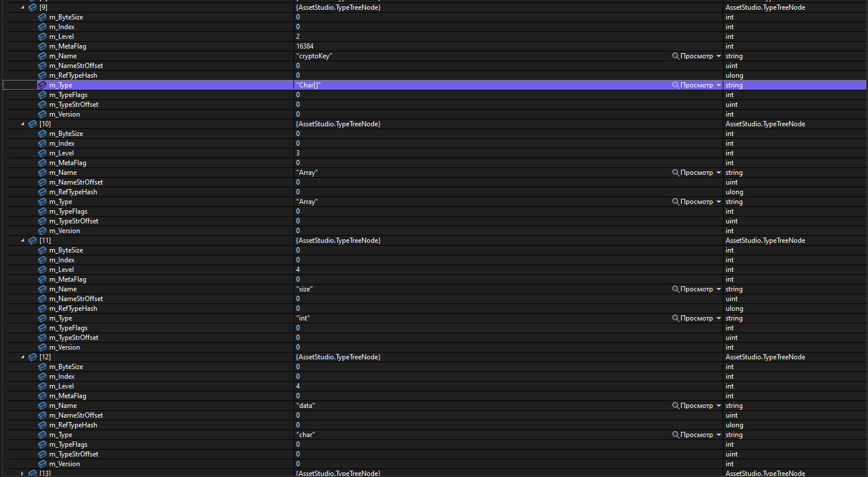Click the field icon of m_Name "size"
868x477 pixels.
(42, 289)
